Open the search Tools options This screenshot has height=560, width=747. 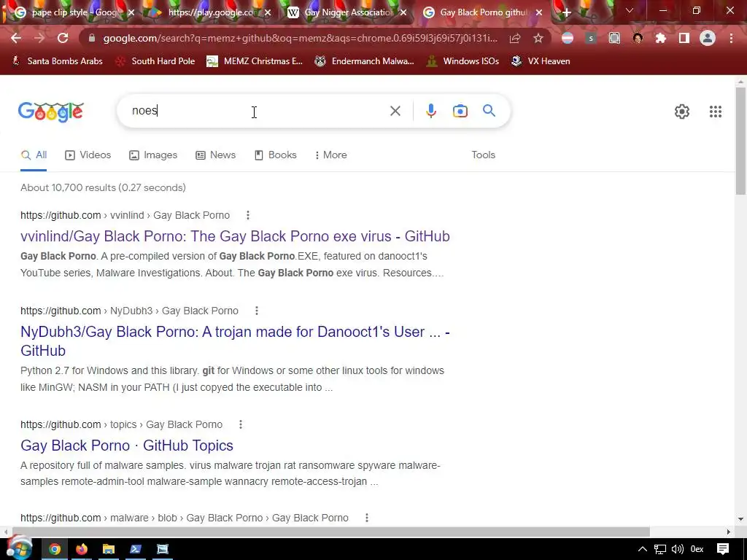click(483, 155)
